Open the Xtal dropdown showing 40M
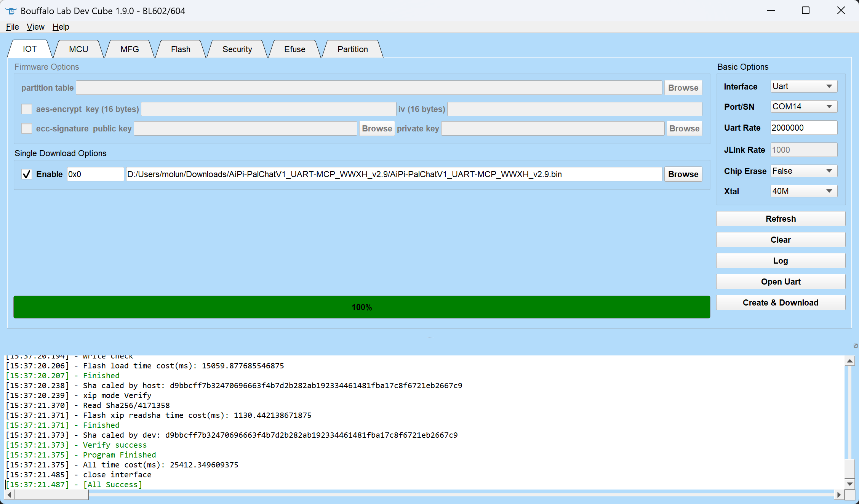 coord(804,191)
